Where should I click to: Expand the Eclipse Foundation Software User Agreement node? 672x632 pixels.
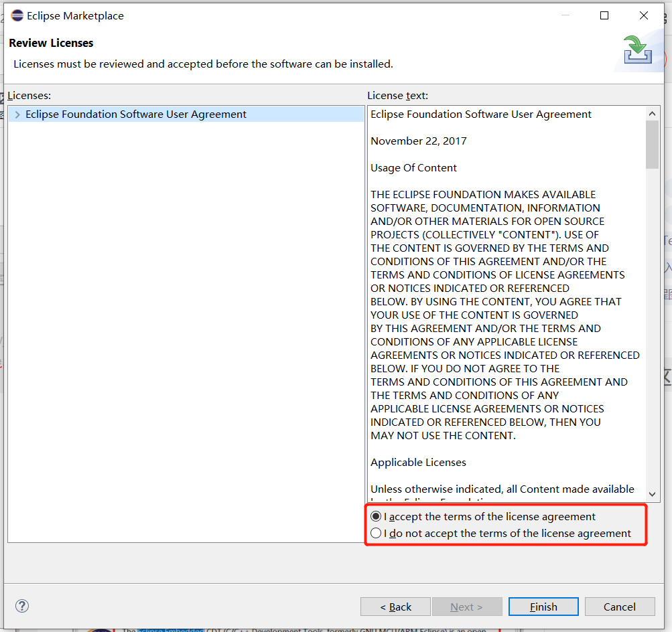point(17,114)
